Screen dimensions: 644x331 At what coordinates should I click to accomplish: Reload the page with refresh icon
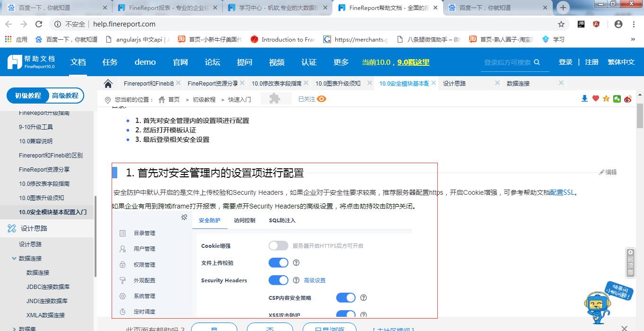tap(39, 24)
